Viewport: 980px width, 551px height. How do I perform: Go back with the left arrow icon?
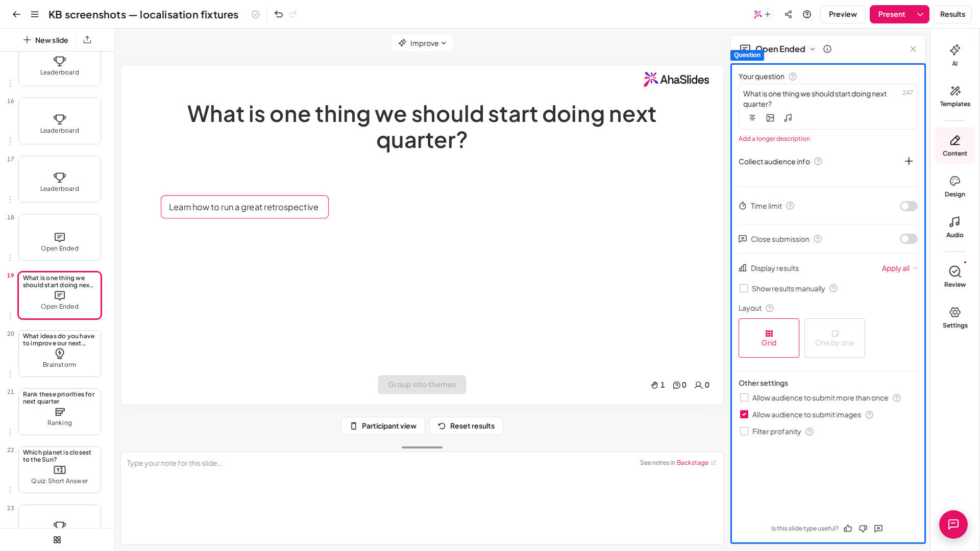click(16, 14)
